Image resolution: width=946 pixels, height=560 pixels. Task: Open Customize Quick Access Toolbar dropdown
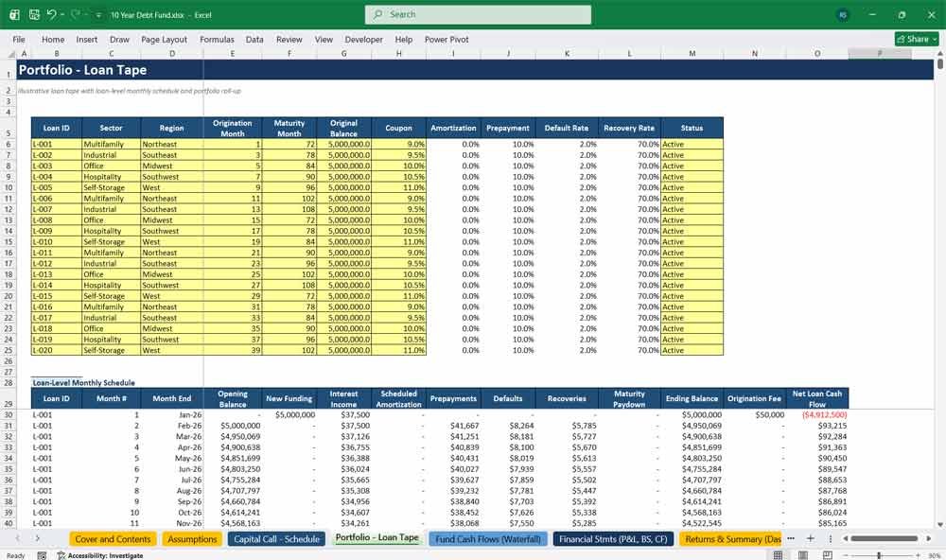pos(97,15)
